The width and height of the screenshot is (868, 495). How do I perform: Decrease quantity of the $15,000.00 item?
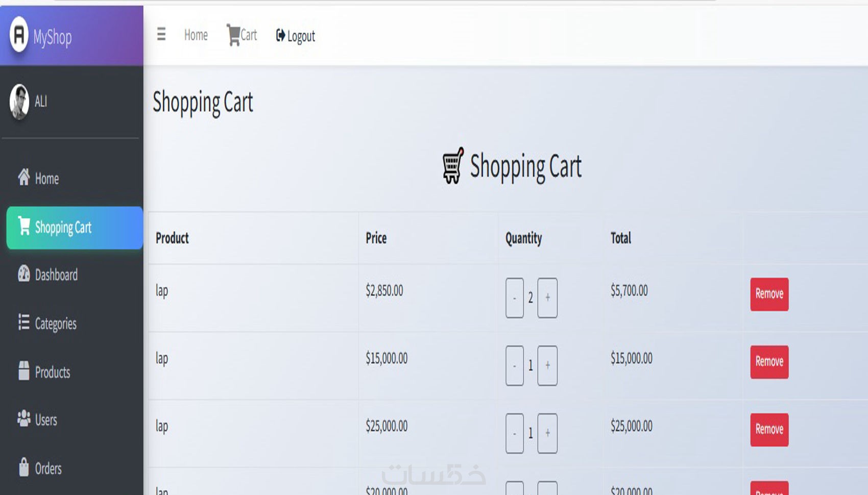tap(514, 365)
